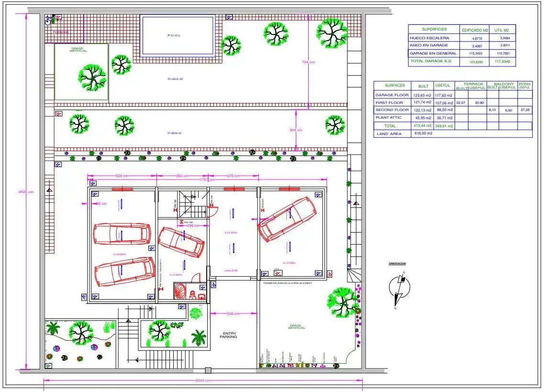Click the red electrical panel symbol in the right bay

pyautogui.click(x=278, y=273)
